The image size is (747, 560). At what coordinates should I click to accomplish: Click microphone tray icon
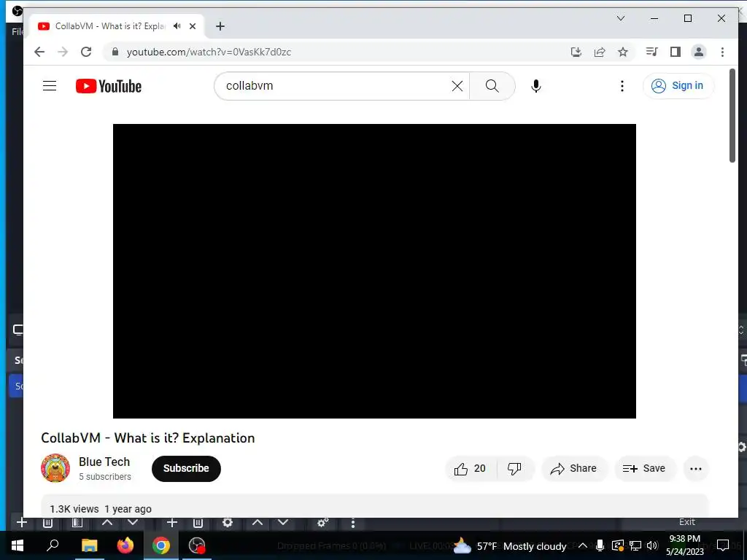pyautogui.click(x=600, y=545)
